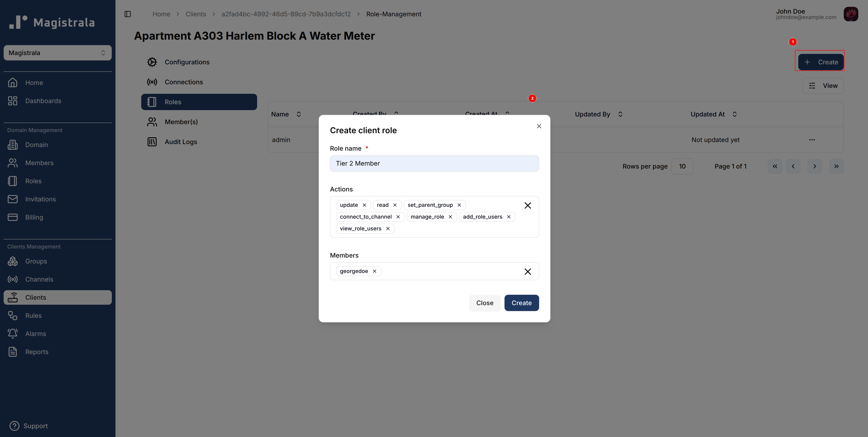Screen dimensions: 868x437
Task: Remove the set_parent_group action tag
Action: (459, 205)
